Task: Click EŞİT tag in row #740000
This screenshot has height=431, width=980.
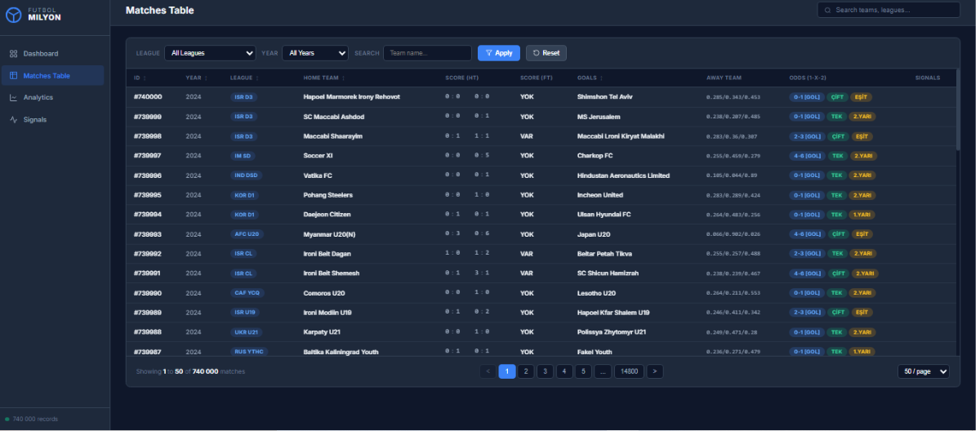Action: 861,97
